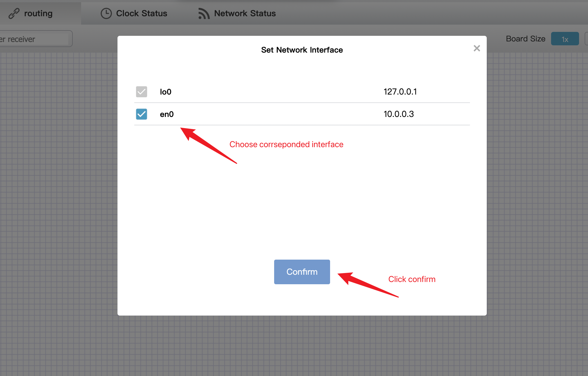Viewport: 588px width, 376px height.
Task: Toggle the lo0 interface checkbox
Action: (x=142, y=90)
